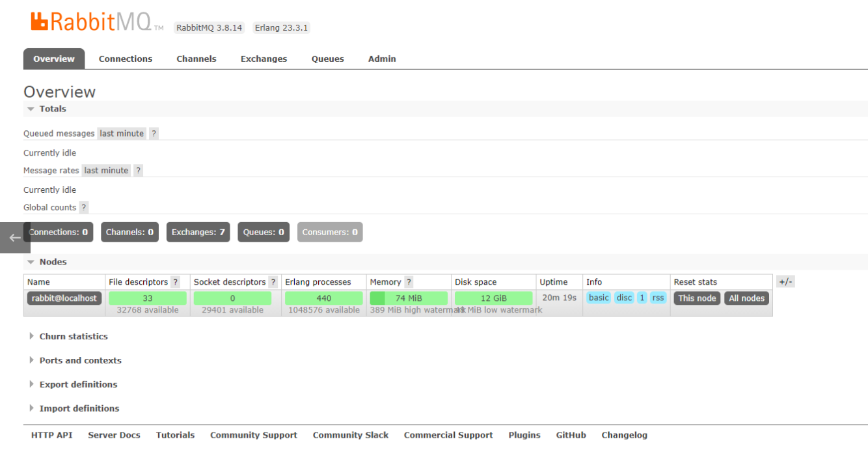
Task: Collapse the Nodes section
Action: [47, 262]
